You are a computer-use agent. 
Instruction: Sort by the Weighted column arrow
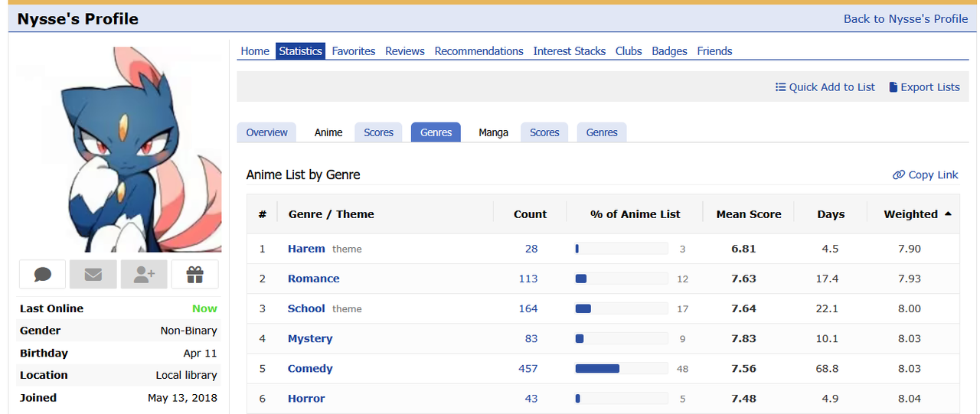(948, 214)
